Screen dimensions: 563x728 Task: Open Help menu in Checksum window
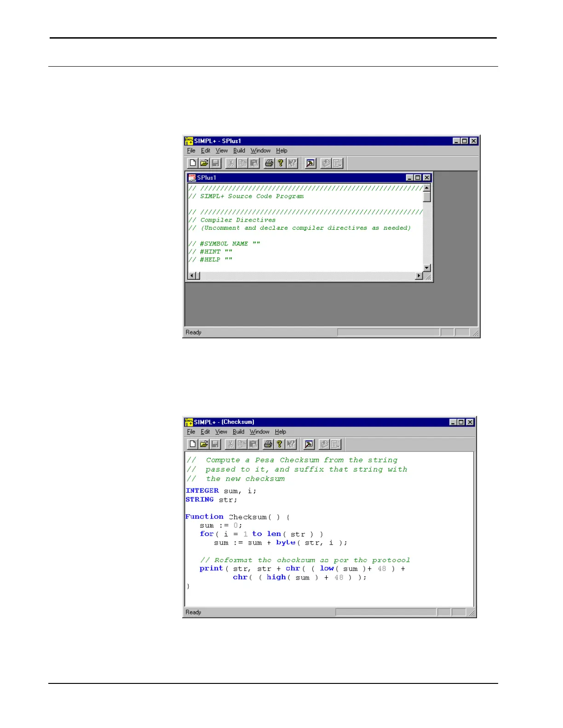pos(281,432)
